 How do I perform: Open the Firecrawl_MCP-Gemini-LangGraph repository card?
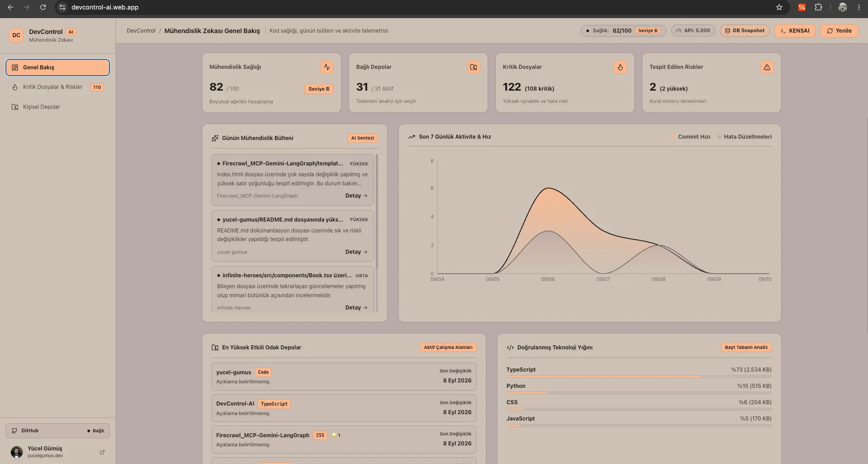pos(344,440)
